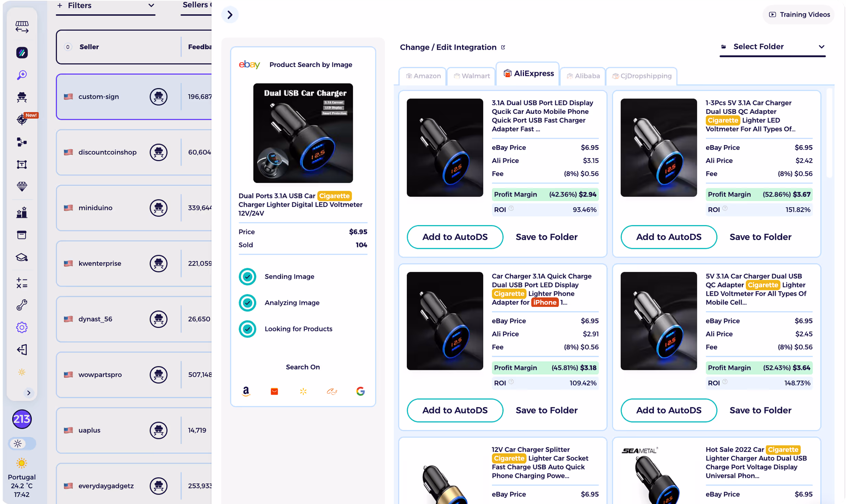Open the settings gear icon in sidebar
The width and height of the screenshot is (846, 504).
pos(22,327)
